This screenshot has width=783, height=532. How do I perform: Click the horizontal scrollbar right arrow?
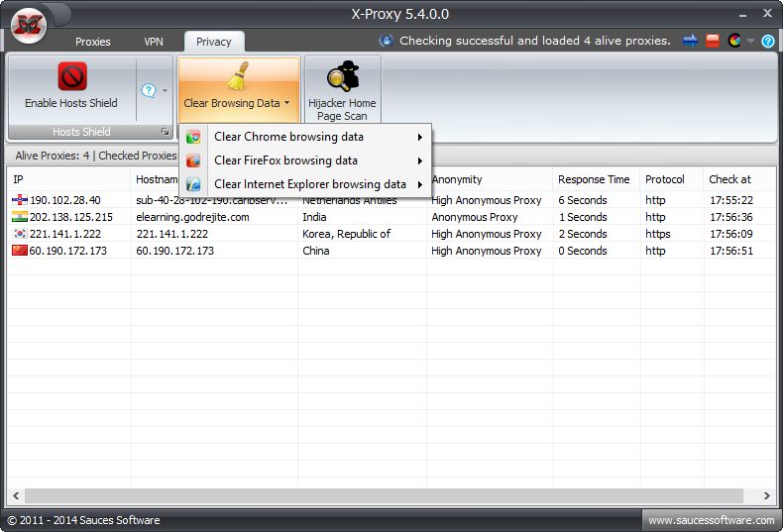pyautogui.click(x=766, y=495)
